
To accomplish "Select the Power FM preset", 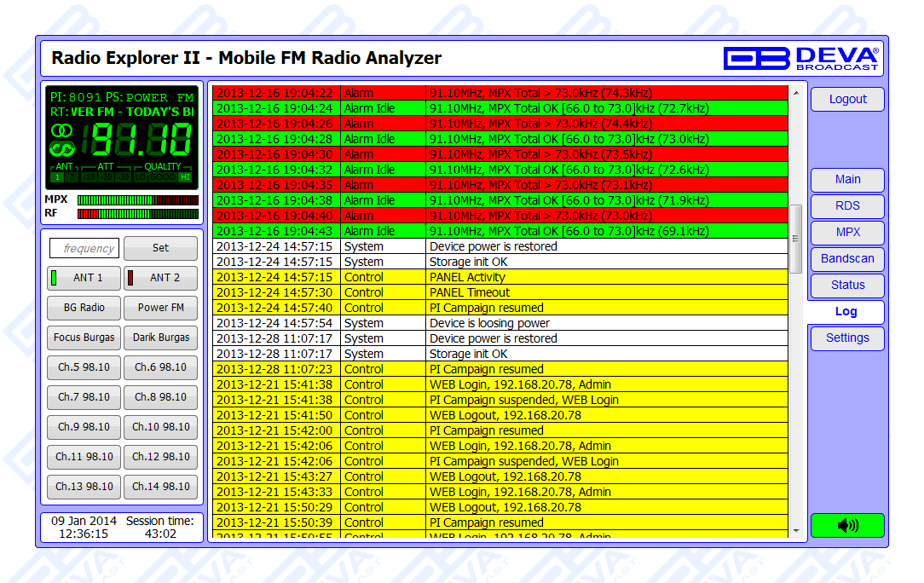I will pyautogui.click(x=160, y=308).
